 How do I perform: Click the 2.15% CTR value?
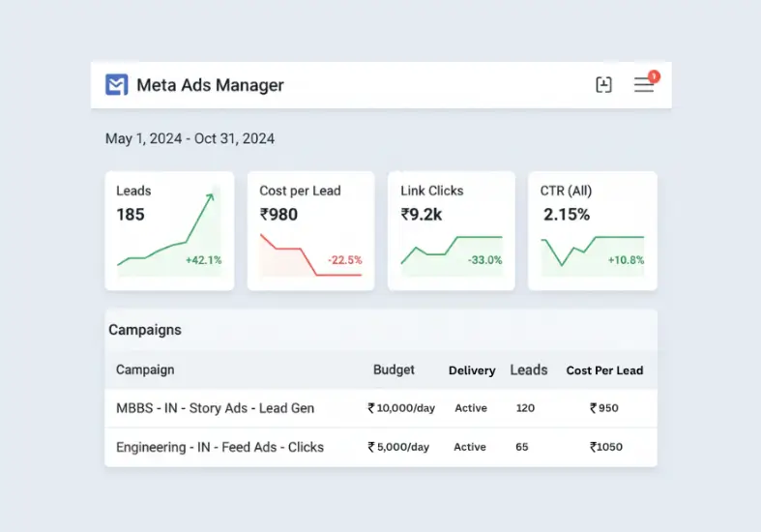[x=567, y=214]
